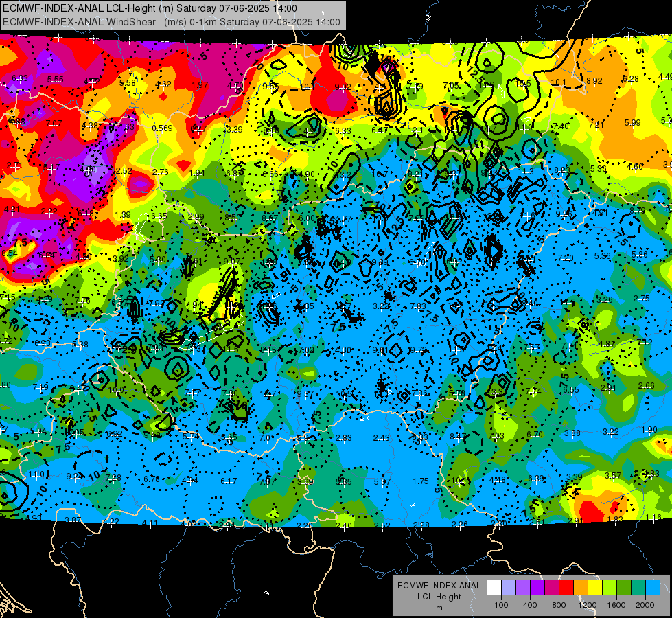Click the grid value 4.62
The width and height of the screenshot is (672, 618).
pos(163,84)
